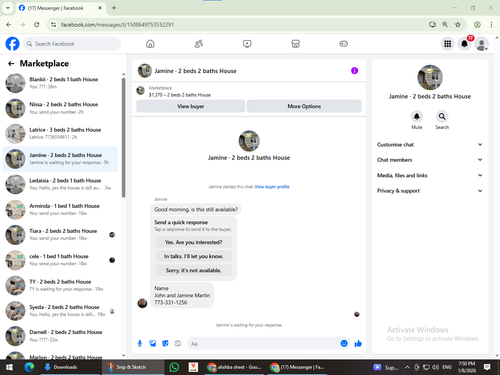Open the Facebook logo home link
The height and width of the screenshot is (375, 500).
[x=12, y=44]
